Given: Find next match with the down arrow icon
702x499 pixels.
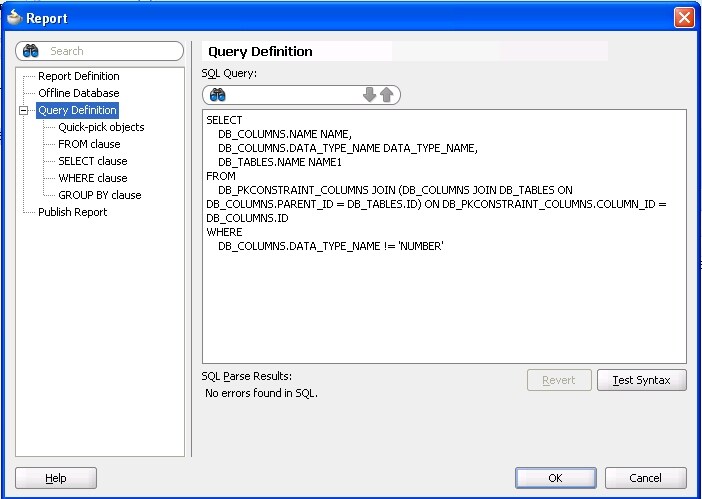Looking at the screenshot, I should pos(369,95).
